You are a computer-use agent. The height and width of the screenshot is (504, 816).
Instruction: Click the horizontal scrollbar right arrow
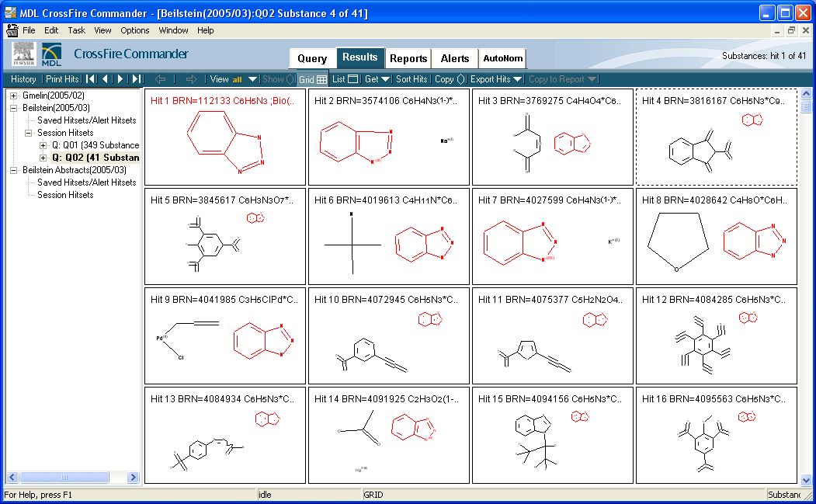[134, 477]
